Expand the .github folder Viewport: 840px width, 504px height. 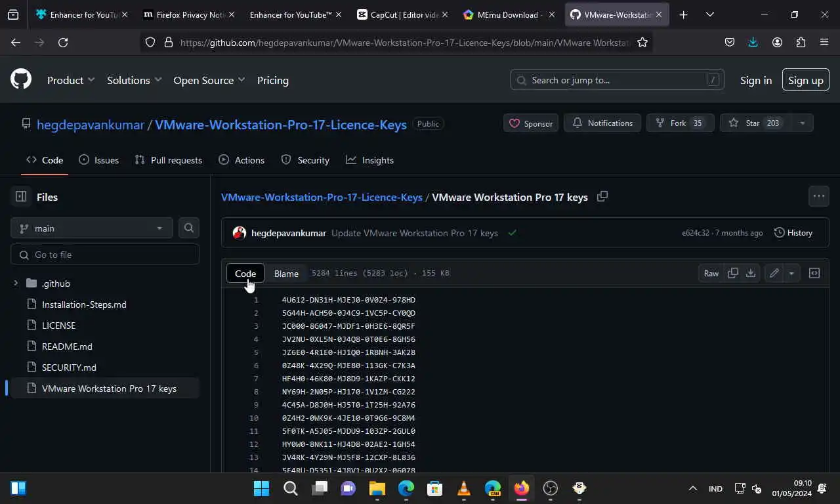(16, 283)
